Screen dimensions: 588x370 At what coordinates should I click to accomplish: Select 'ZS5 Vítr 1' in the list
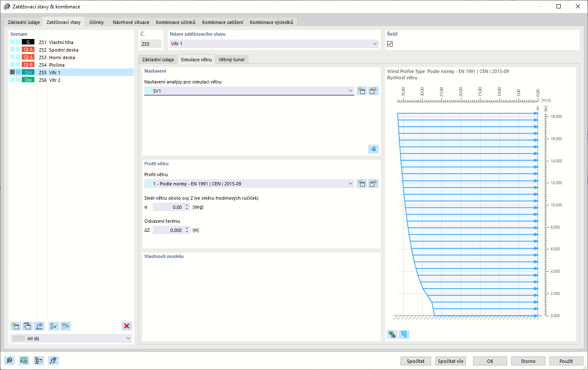pyautogui.click(x=71, y=72)
